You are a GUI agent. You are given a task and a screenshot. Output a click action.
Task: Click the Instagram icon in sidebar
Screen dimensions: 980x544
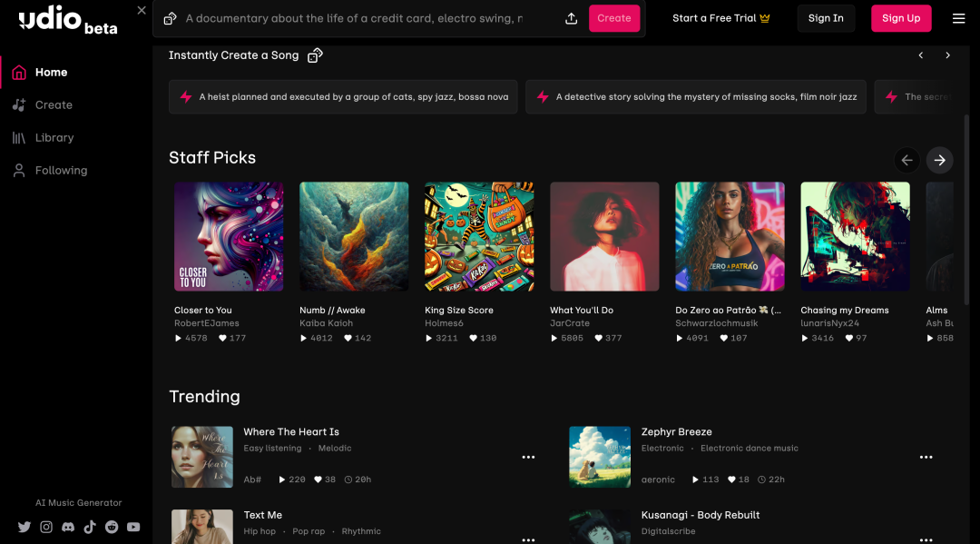(46, 527)
